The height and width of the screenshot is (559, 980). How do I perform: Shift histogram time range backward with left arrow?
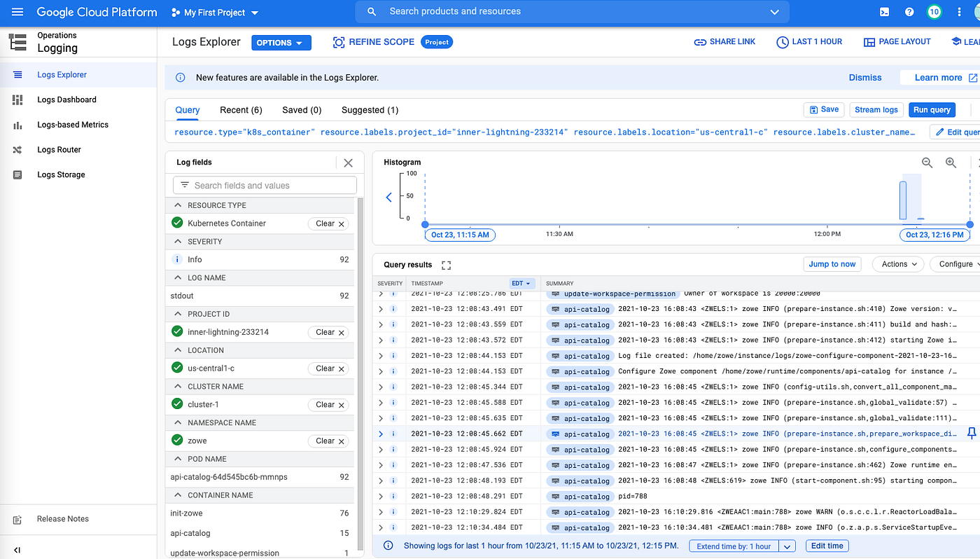click(389, 198)
